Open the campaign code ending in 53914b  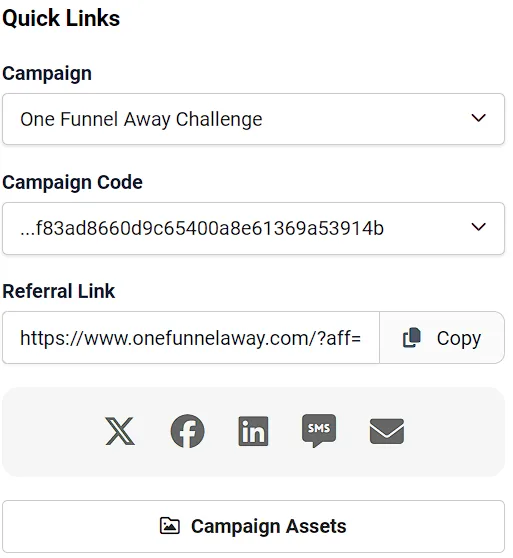(x=253, y=228)
